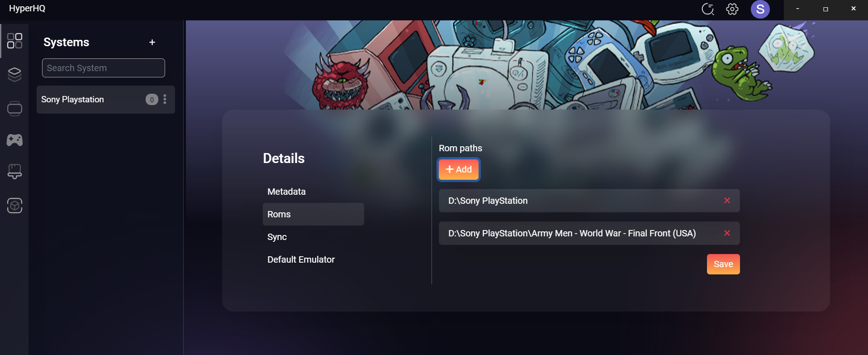Click the refresh sync icon in title bar
868x355 pixels.
(707, 9)
